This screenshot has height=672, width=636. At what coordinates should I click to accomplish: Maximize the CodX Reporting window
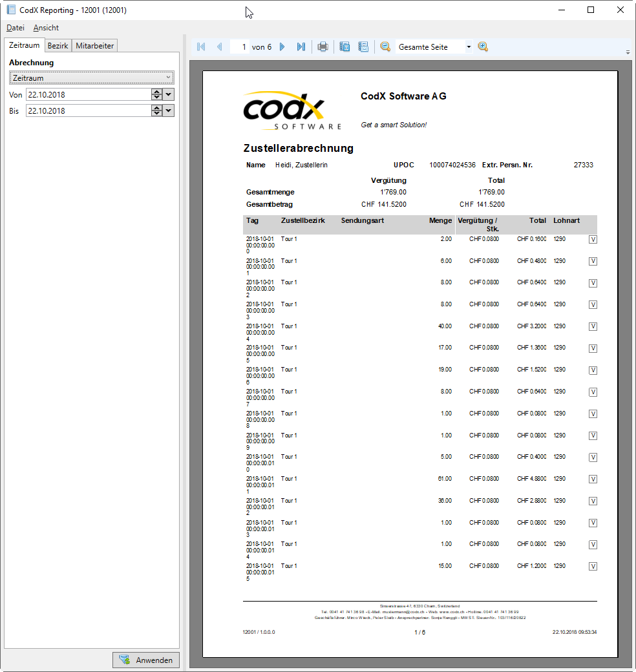tap(591, 10)
